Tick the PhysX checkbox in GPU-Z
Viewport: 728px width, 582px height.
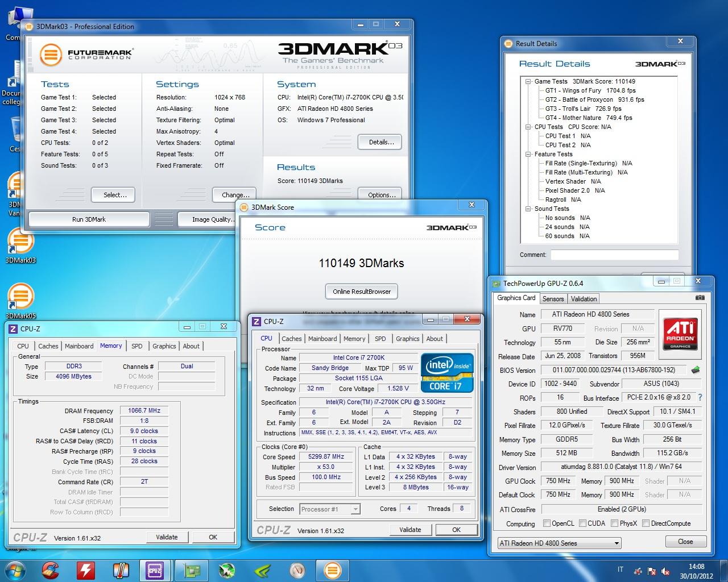click(x=614, y=523)
